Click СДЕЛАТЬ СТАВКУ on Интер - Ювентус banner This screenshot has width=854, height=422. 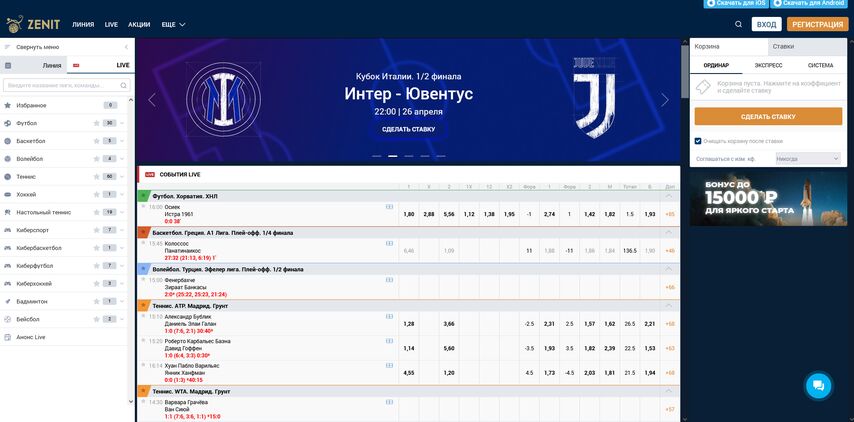[x=408, y=130]
